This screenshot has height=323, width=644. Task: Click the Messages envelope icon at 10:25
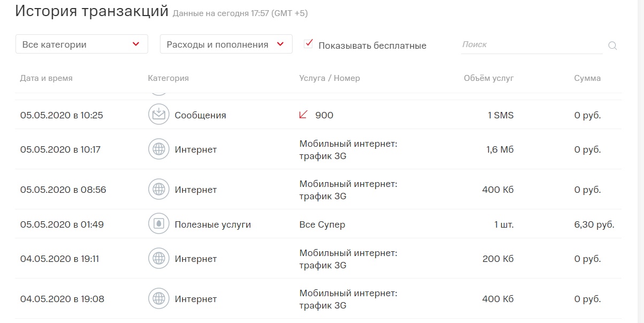click(x=158, y=115)
